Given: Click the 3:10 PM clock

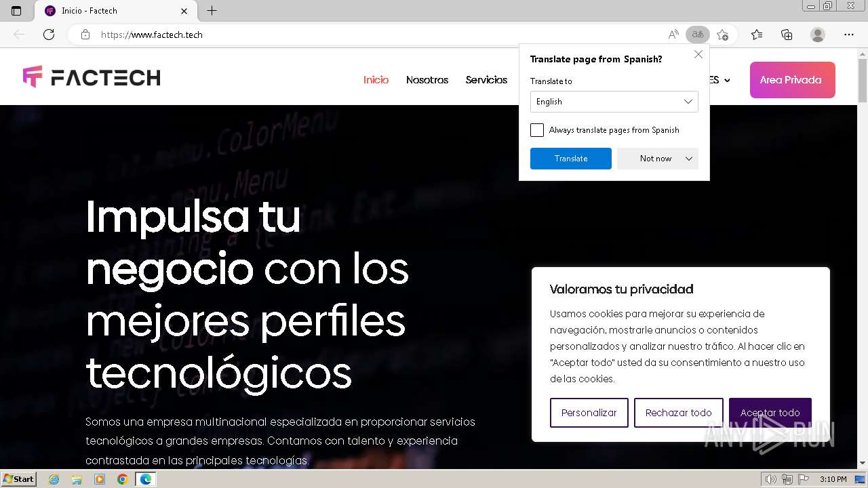Looking at the screenshot, I should coord(833,479).
